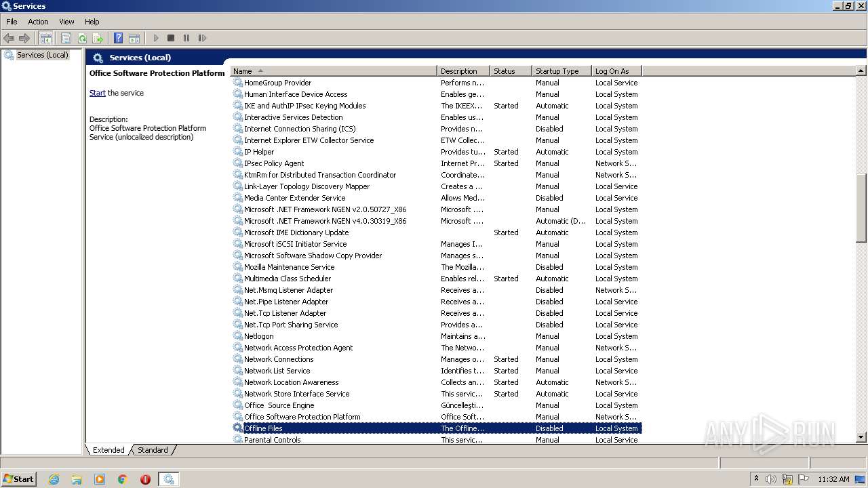868x488 pixels.
Task: Sort by the Startup Type column header
Action: [561, 71]
